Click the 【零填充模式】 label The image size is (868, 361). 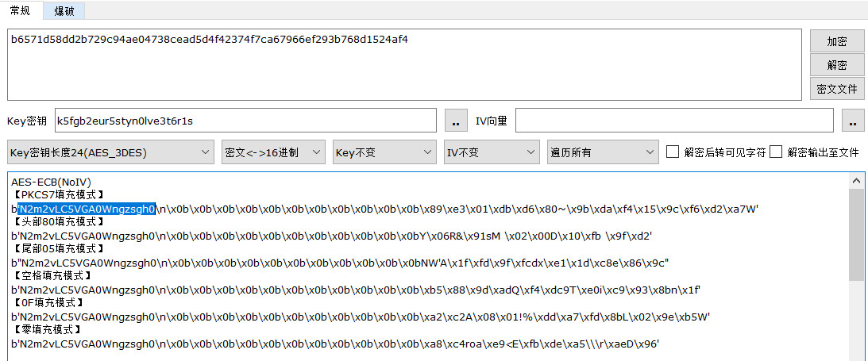pos(45,330)
